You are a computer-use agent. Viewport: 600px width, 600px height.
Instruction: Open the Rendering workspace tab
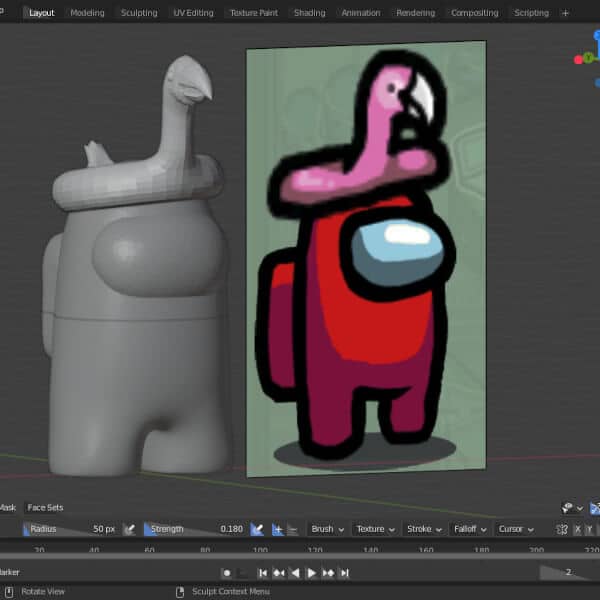[416, 13]
